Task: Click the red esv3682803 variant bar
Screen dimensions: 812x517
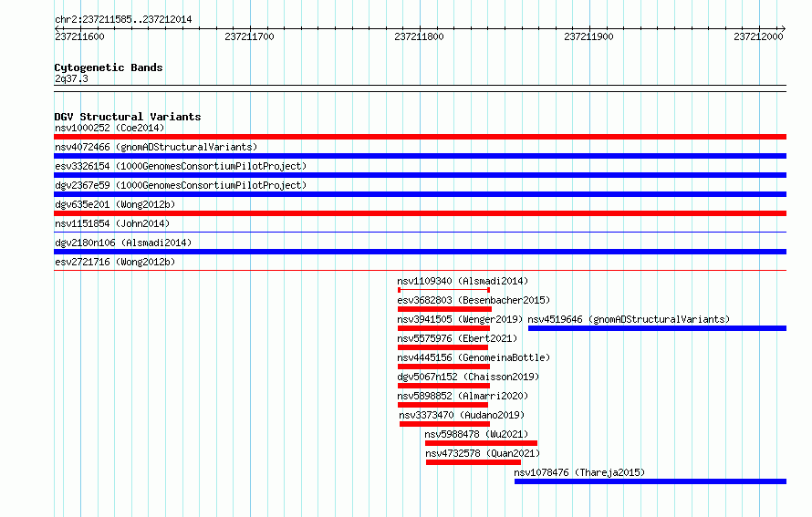Action: 444,309
